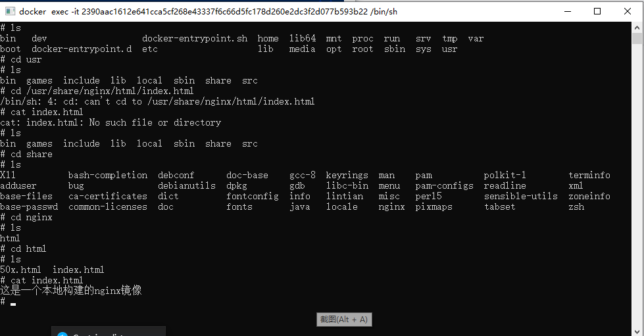
Task: Click the "can't cd to" error line
Action: pyautogui.click(x=157, y=101)
